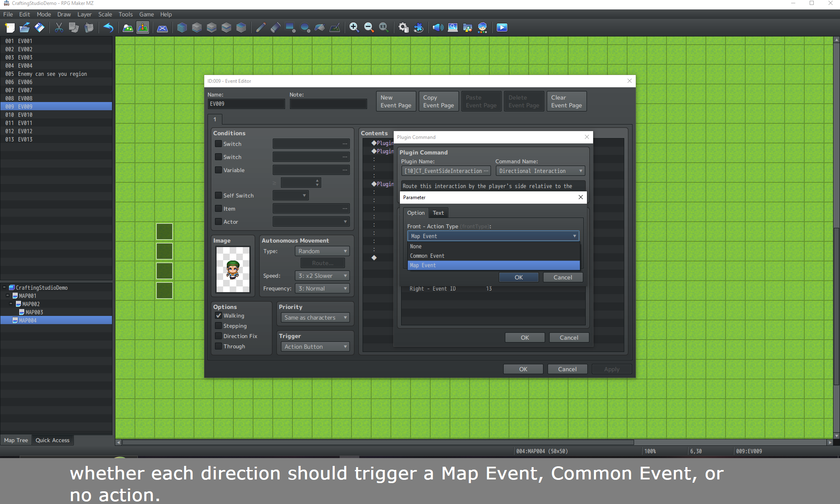Click the Cut scissors icon
This screenshot has height=504, width=840.
tap(59, 27)
